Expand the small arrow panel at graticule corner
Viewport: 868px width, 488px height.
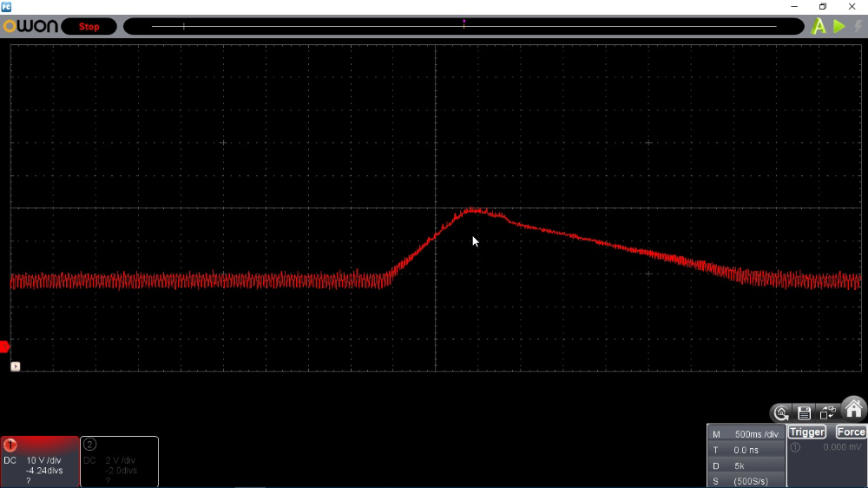click(16, 366)
